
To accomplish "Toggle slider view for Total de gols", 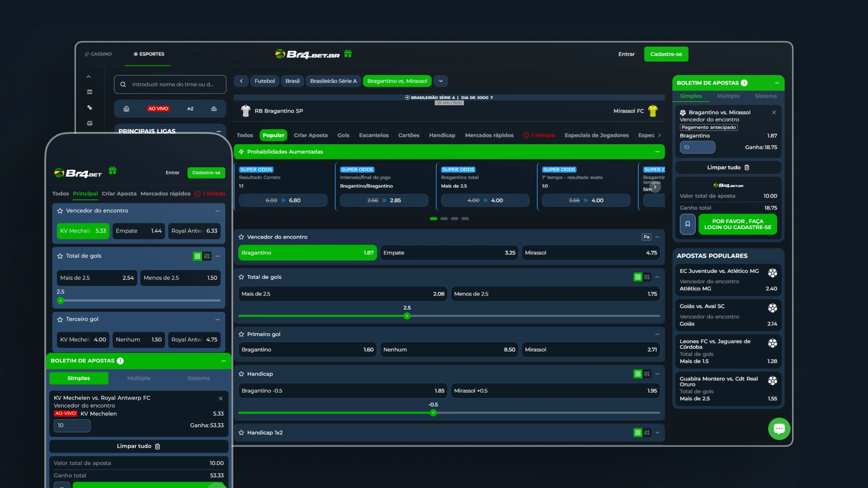I will click(647, 277).
